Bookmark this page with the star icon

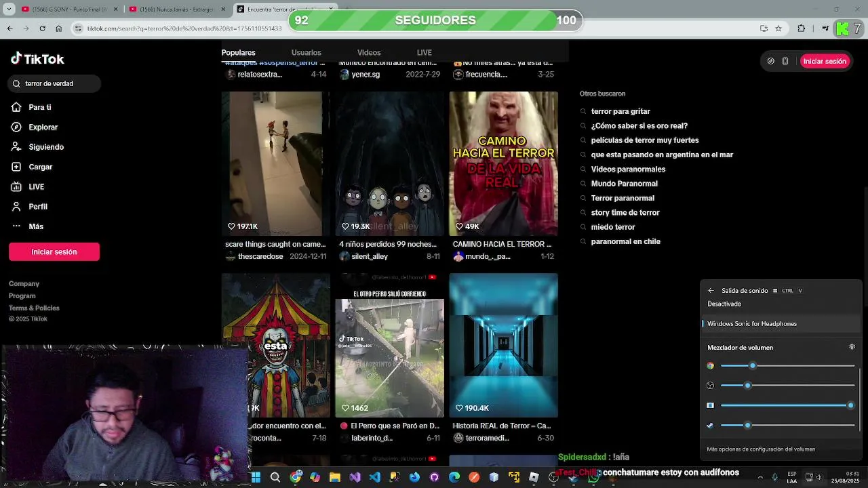[x=778, y=28]
